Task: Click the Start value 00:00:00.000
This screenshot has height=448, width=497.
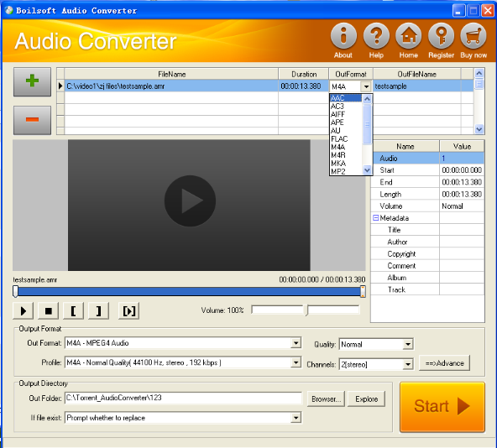Action: pyautogui.click(x=462, y=170)
